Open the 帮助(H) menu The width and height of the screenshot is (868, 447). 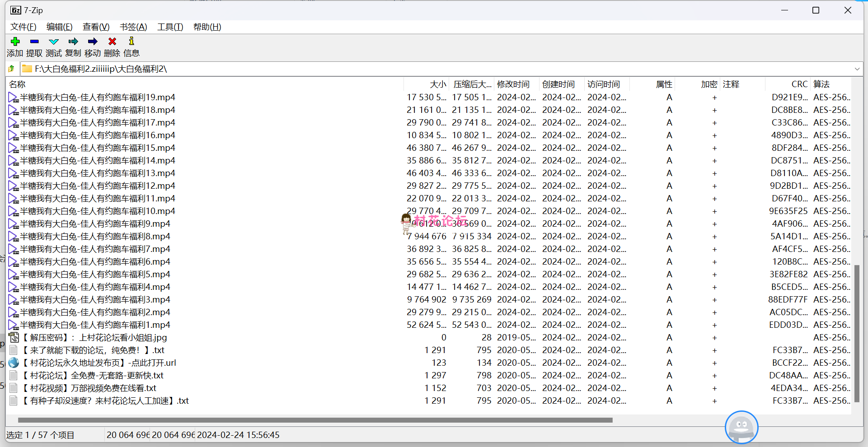207,27
